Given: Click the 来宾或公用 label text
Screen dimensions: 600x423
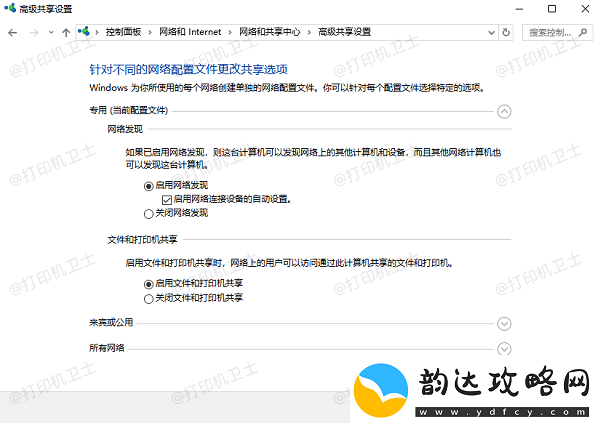Looking at the screenshot, I should coord(111,322).
